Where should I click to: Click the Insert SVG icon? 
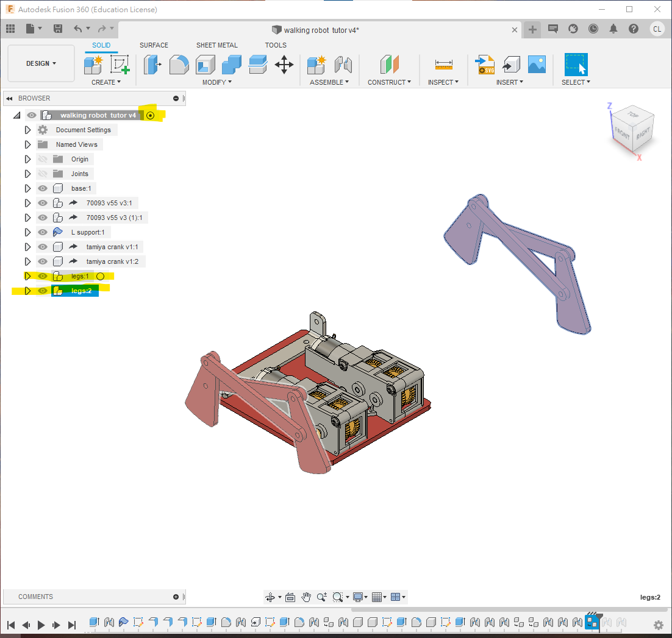pyautogui.click(x=485, y=64)
